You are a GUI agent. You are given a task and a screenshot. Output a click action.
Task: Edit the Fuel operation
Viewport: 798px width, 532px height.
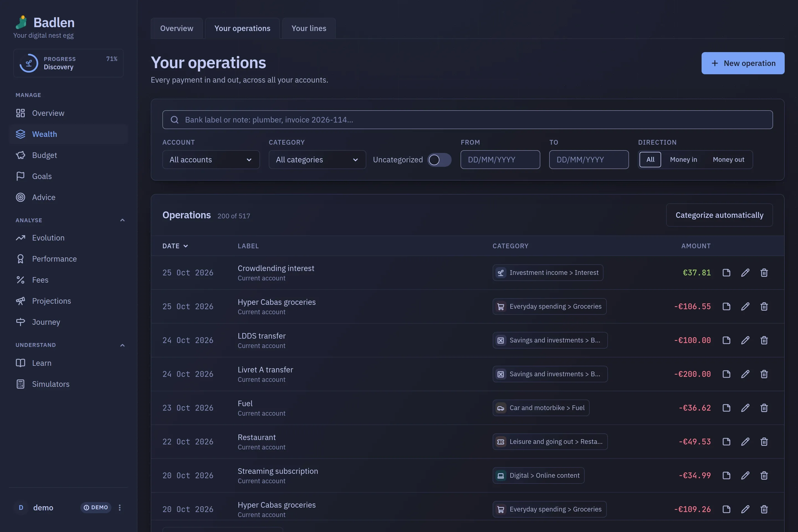pyautogui.click(x=745, y=408)
